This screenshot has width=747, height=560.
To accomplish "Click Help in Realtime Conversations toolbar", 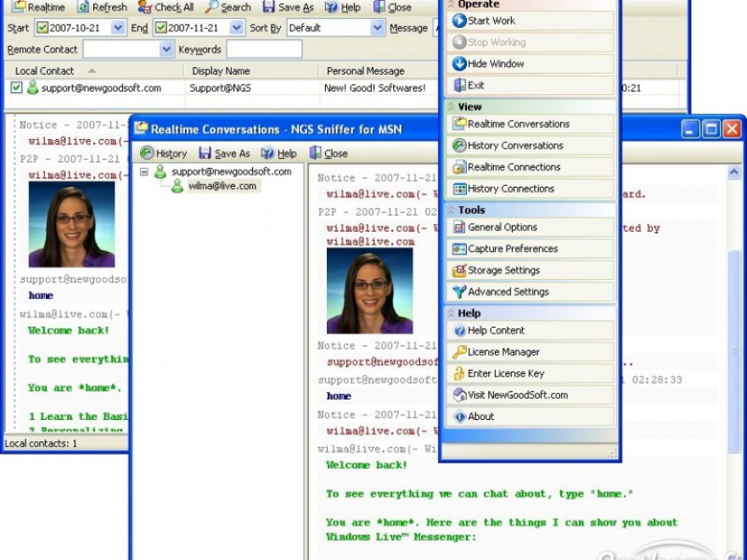I will coord(278,154).
